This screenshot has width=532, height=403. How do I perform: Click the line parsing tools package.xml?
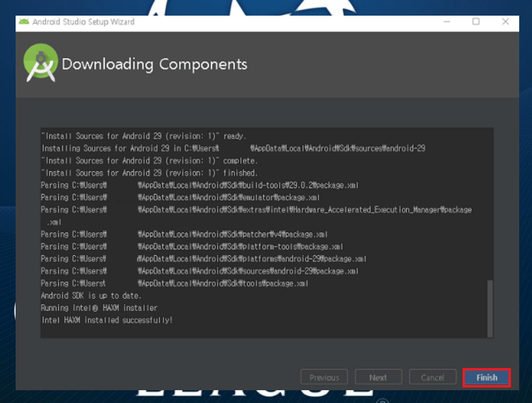pos(175,284)
